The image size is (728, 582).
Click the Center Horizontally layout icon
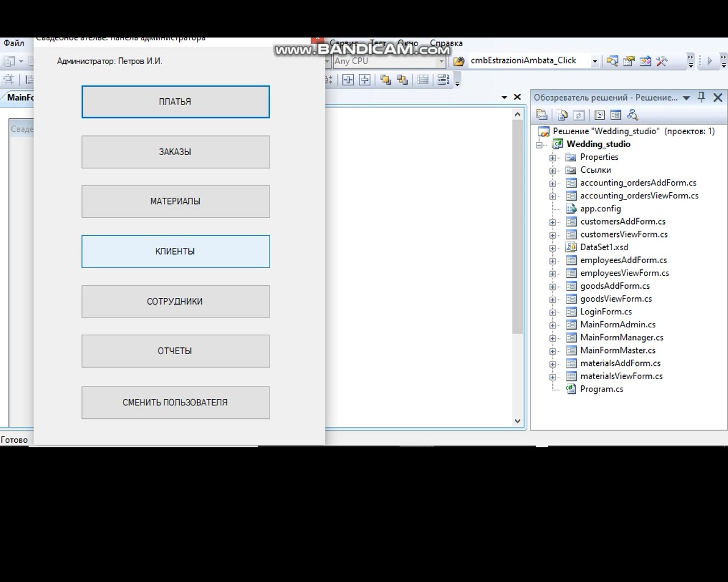pos(348,80)
